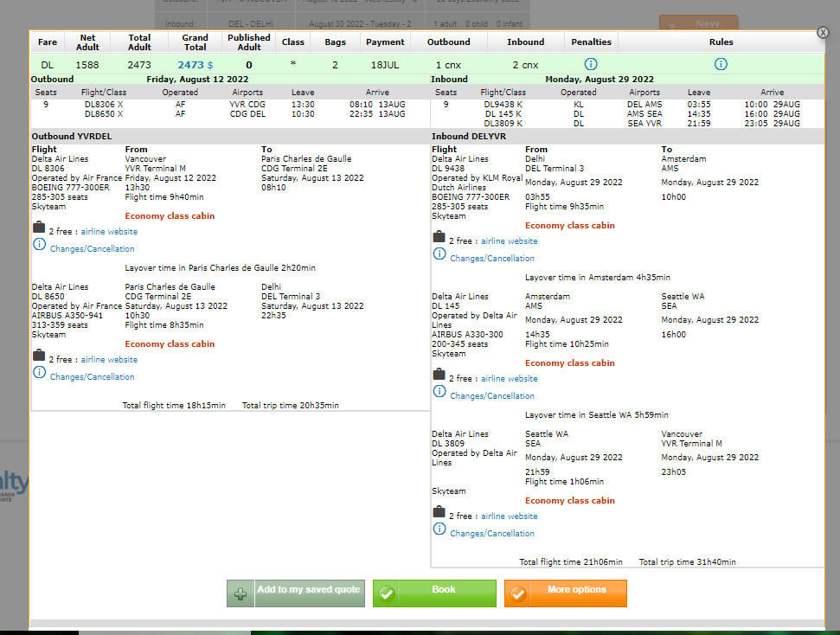840x635 pixels.
Task: Click info icon beside DL 9438 Changes/Cancellation
Action: (x=439, y=254)
